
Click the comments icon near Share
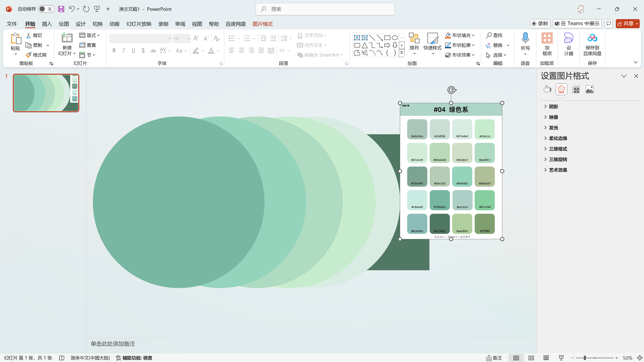coord(609,24)
